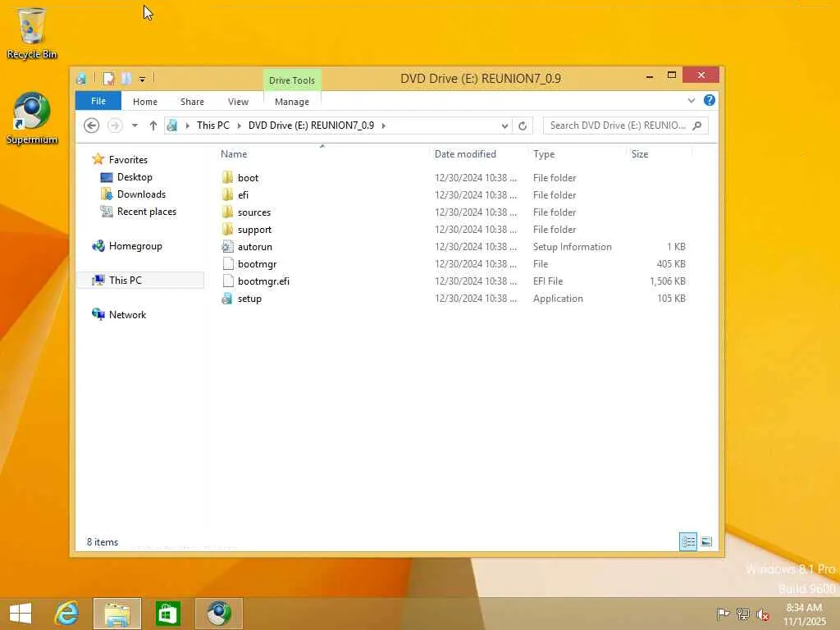Image resolution: width=840 pixels, height=630 pixels.
Task: Launch Supermium from the desktop shortcut
Action: coord(32,118)
